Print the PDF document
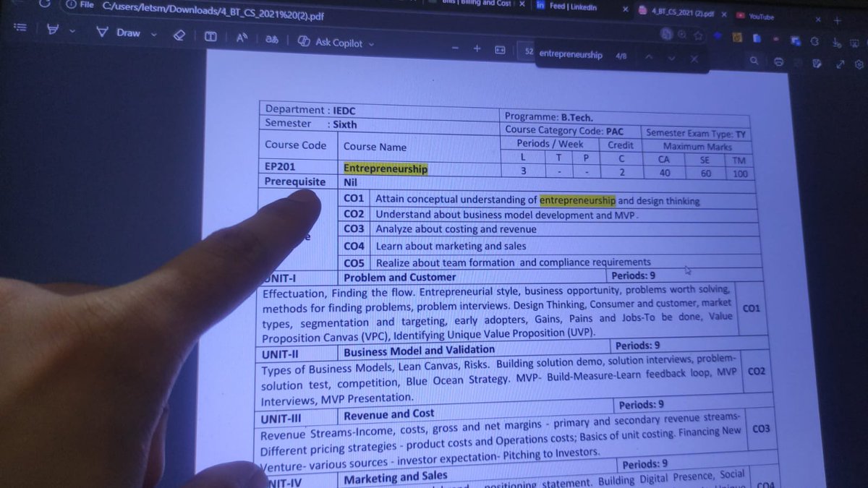This screenshot has height=488, width=868. pyautogui.click(x=778, y=62)
